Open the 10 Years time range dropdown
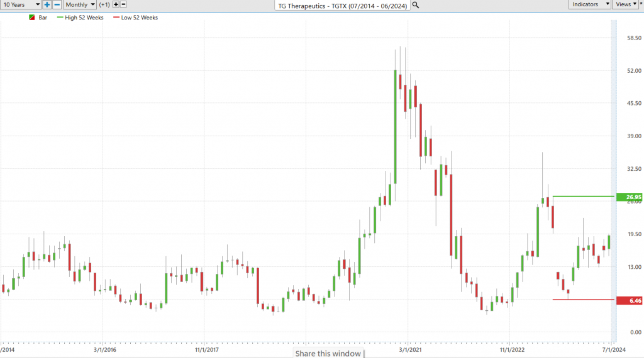This screenshot has height=358, width=644. pyautogui.click(x=21, y=4)
